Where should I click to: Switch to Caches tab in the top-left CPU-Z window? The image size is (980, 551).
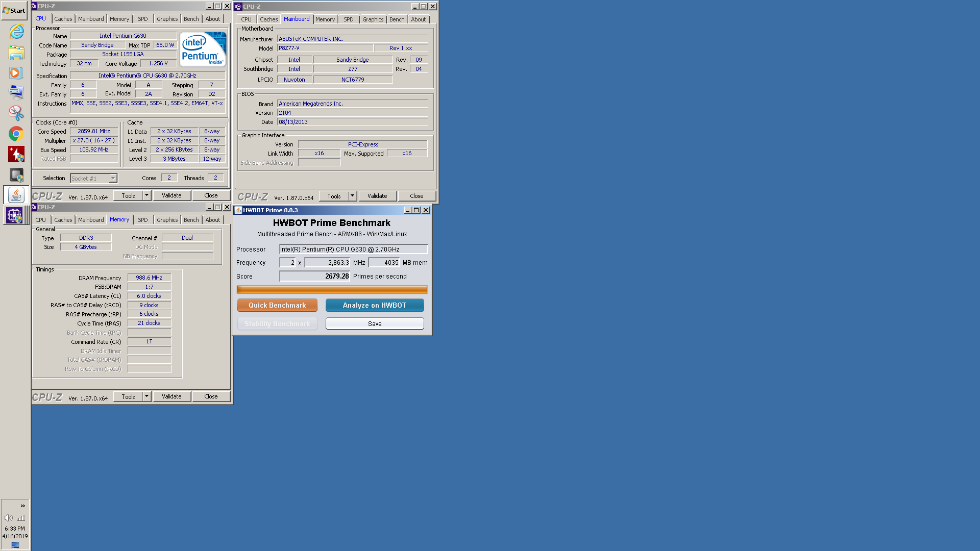(x=63, y=19)
